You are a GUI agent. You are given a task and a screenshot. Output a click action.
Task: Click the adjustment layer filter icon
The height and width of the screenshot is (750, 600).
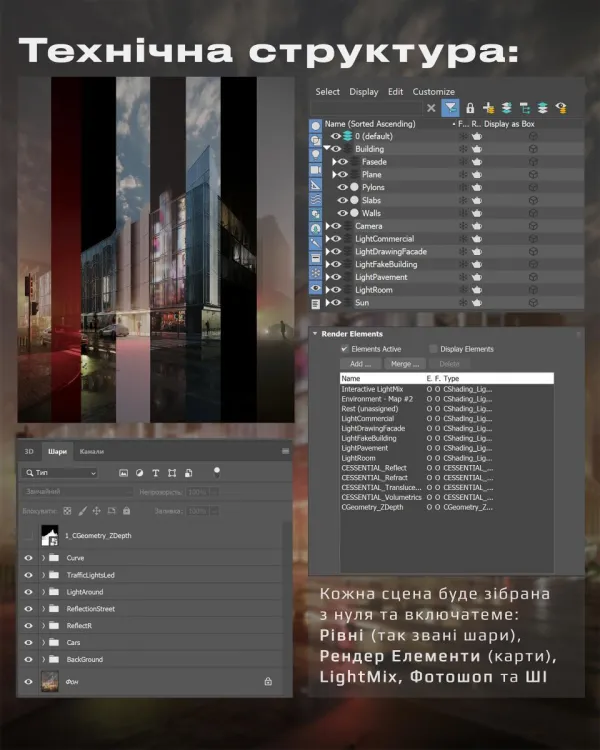[x=140, y=472]
